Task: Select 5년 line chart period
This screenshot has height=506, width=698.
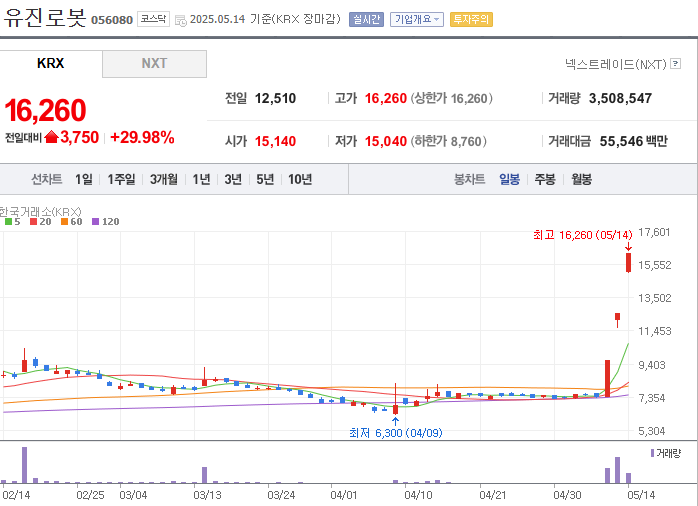Action: click(265, 179)
